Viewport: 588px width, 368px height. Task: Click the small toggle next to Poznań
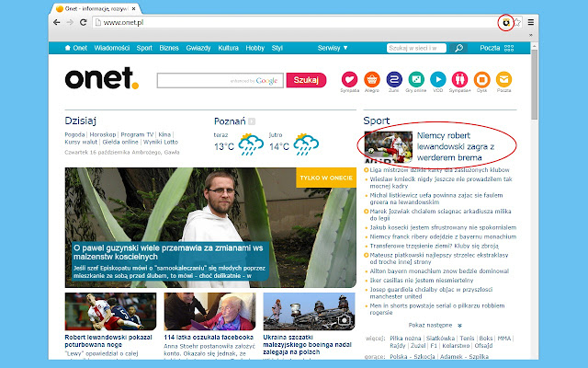pos(252,121)
